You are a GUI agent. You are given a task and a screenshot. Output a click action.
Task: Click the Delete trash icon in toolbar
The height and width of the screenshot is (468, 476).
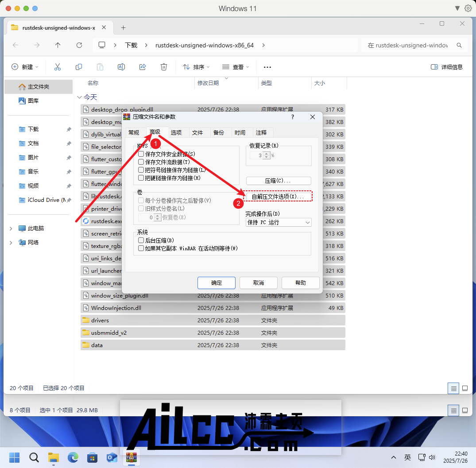164,67
